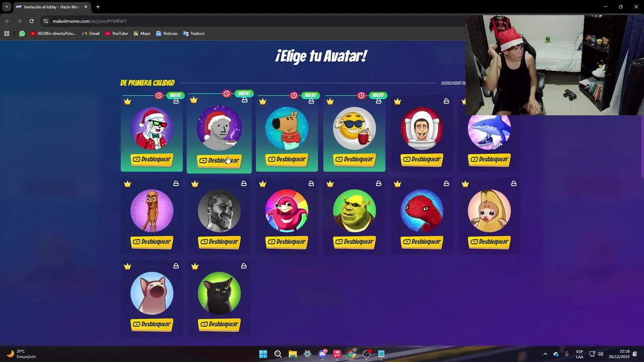Open the Windows Start menu
Screen dimensions: 644x362
coord(263,354)
